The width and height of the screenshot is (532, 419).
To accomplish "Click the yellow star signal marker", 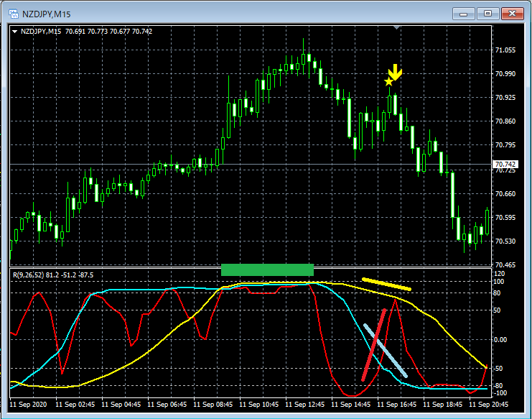I will tap(388, 81).
